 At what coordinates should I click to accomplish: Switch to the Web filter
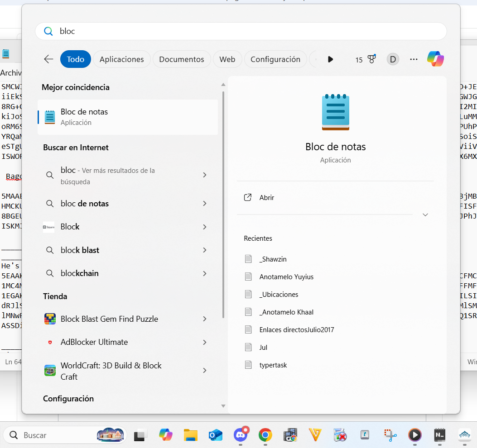[227, 59]
